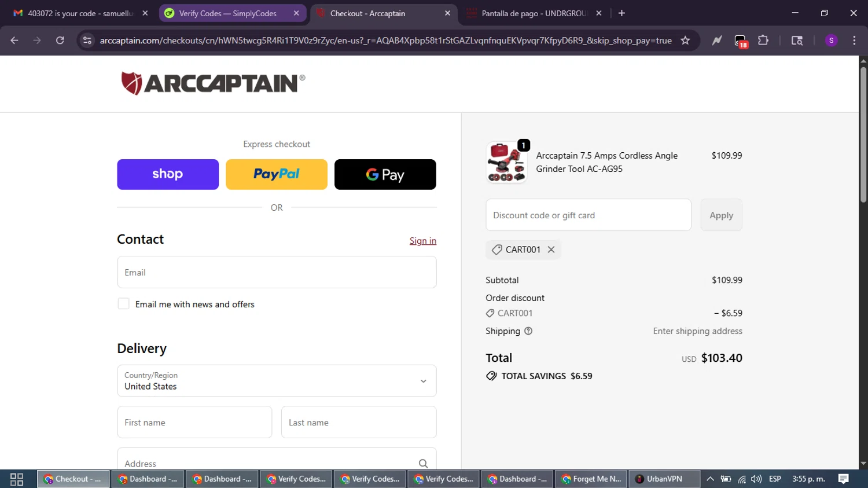Click the angle grinder product thumbnail
Image resolution: width=868 pixels, height=488 pixels.
[x=506, y=163]
